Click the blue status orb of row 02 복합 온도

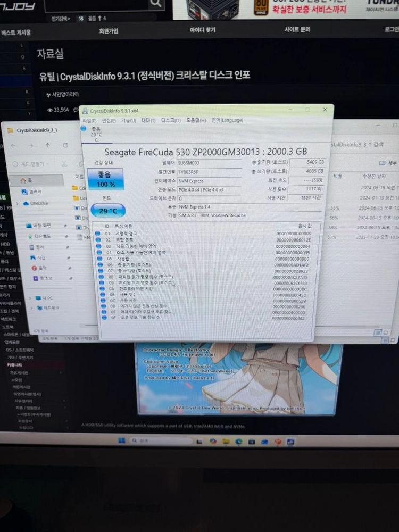coord(98,240)
